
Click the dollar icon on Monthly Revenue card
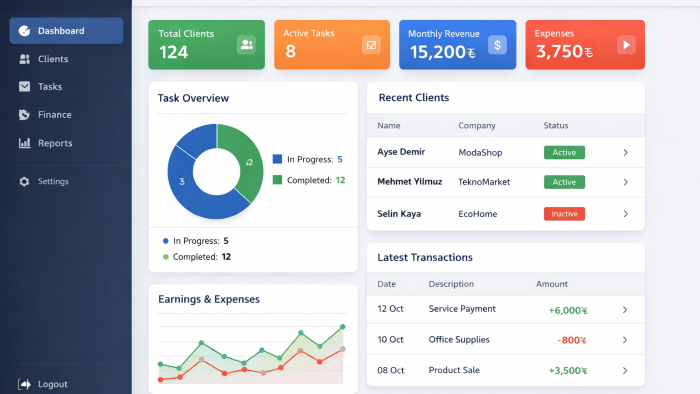497,45
